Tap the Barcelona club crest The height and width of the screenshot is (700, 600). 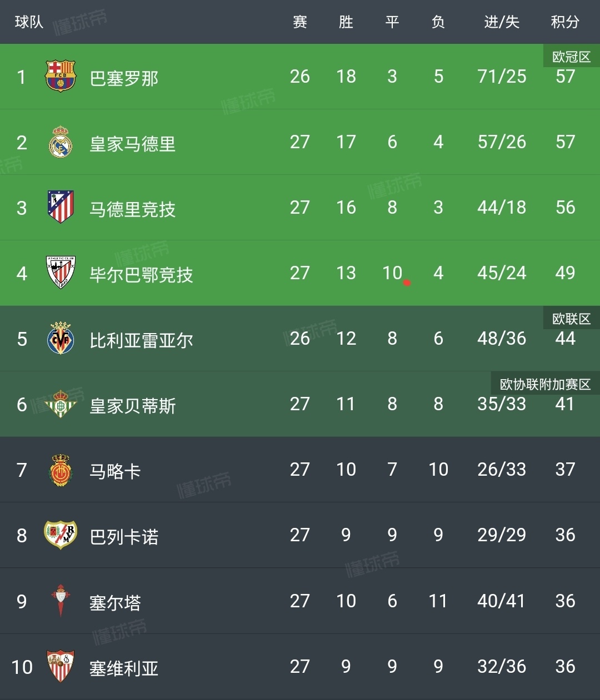(60, 77)
